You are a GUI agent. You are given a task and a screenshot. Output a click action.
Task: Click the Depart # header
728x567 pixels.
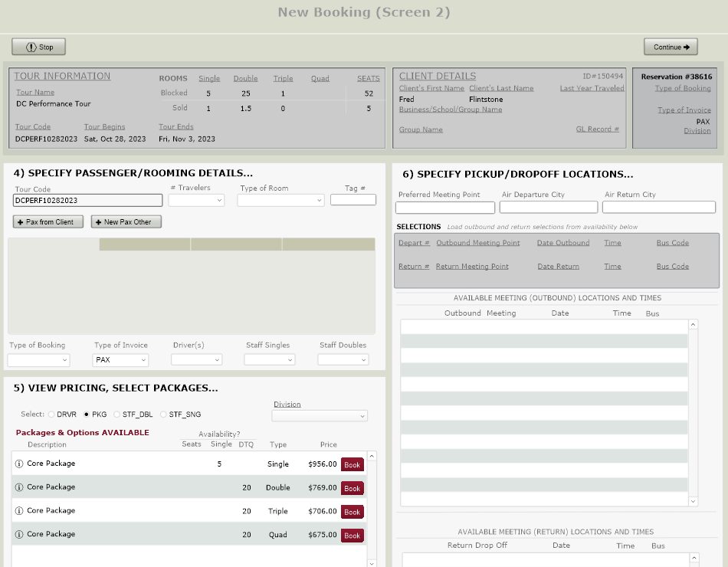(414, 243)
